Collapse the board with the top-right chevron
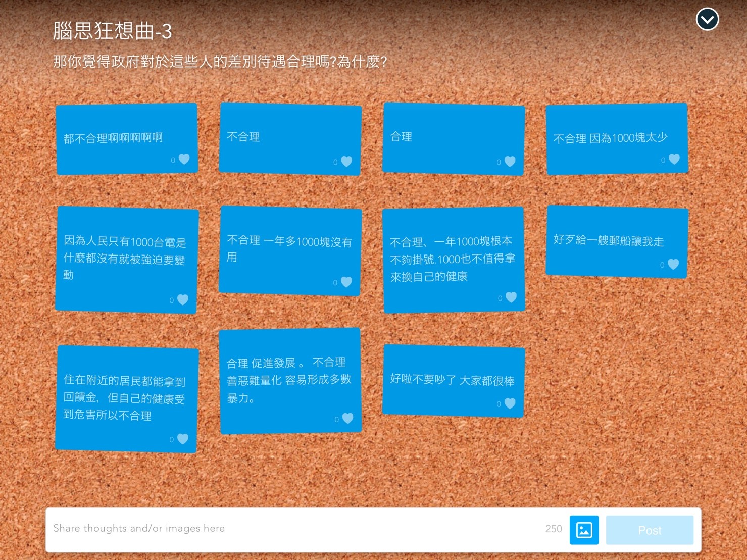747x560 pixels. pos(707,20)
